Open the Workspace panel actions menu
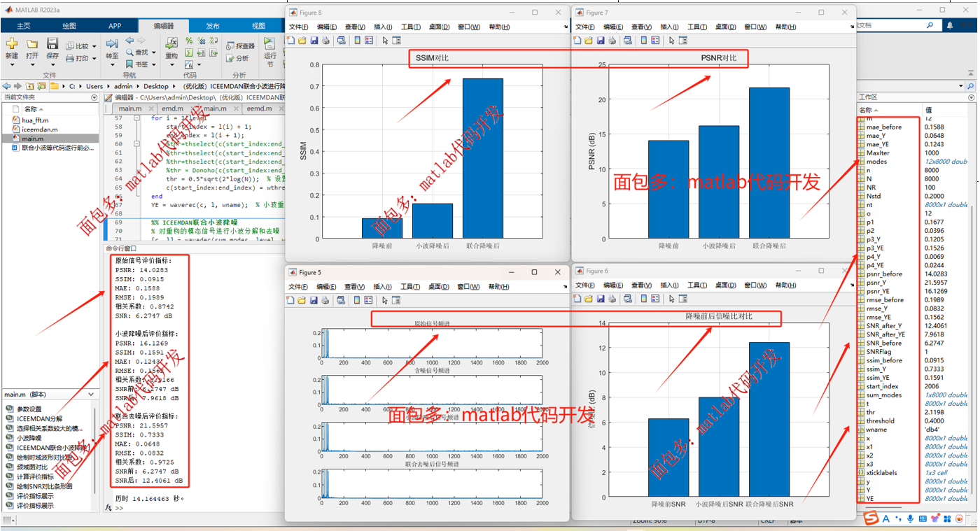This screenshot has width=980, height=531. (971, 98)
